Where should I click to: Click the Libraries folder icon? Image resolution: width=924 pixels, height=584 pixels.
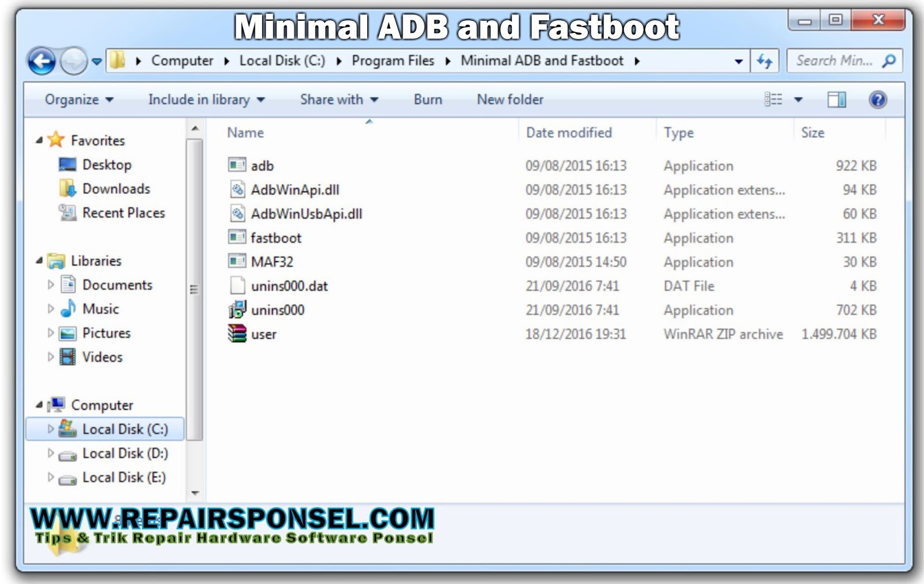tap(56, 261)
